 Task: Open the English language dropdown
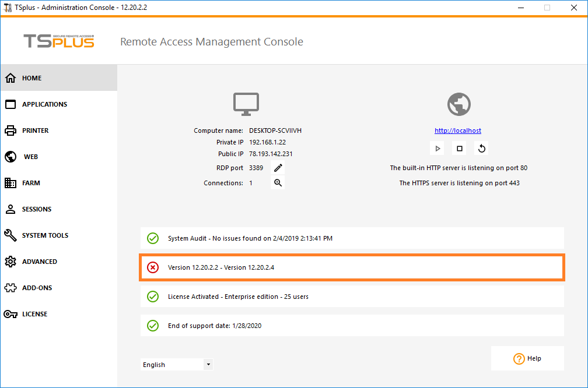point(177,365)
